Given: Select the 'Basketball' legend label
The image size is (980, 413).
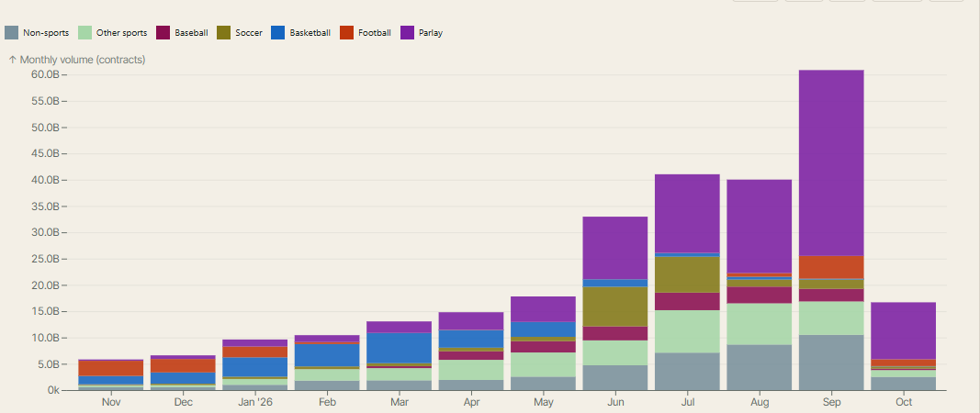Looking at the screenshot, I should (310, 33).
